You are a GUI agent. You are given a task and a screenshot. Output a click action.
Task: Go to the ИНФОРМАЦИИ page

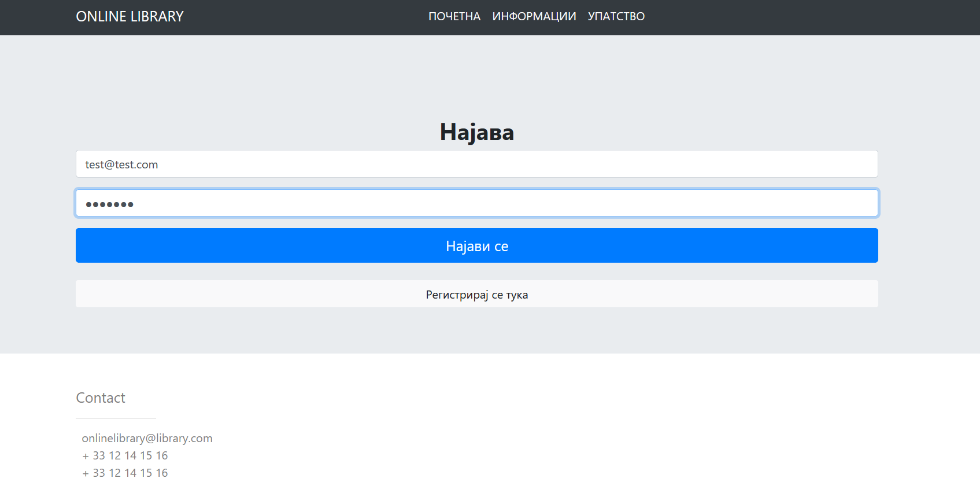click(534, 17)
